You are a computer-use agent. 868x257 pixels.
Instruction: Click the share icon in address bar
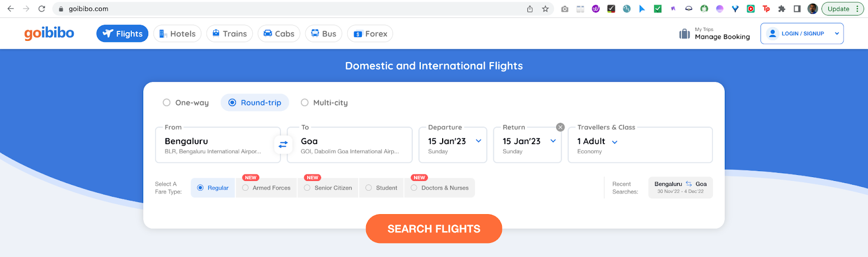coord(530,9)
